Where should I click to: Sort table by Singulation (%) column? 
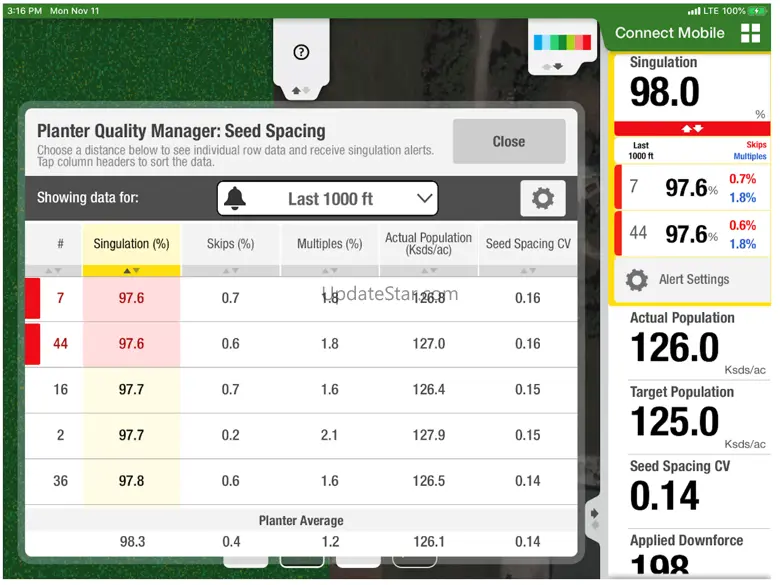coord(131,244)
